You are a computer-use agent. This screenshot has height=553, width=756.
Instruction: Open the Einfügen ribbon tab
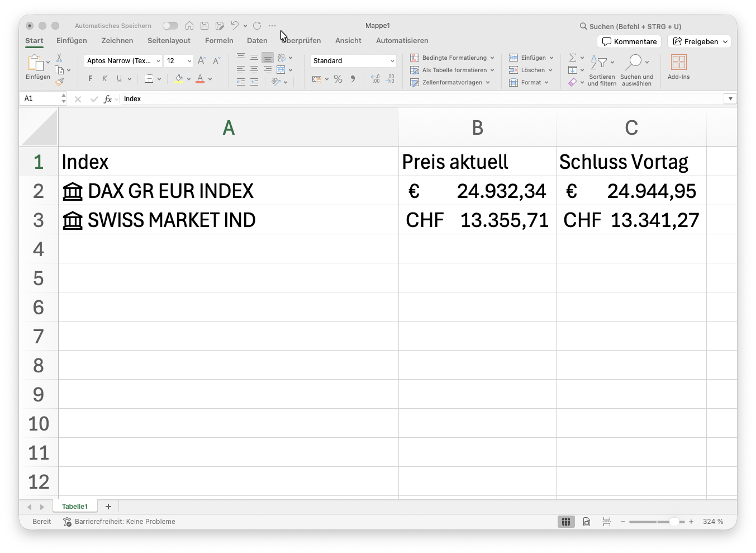(x=72, y=41)
